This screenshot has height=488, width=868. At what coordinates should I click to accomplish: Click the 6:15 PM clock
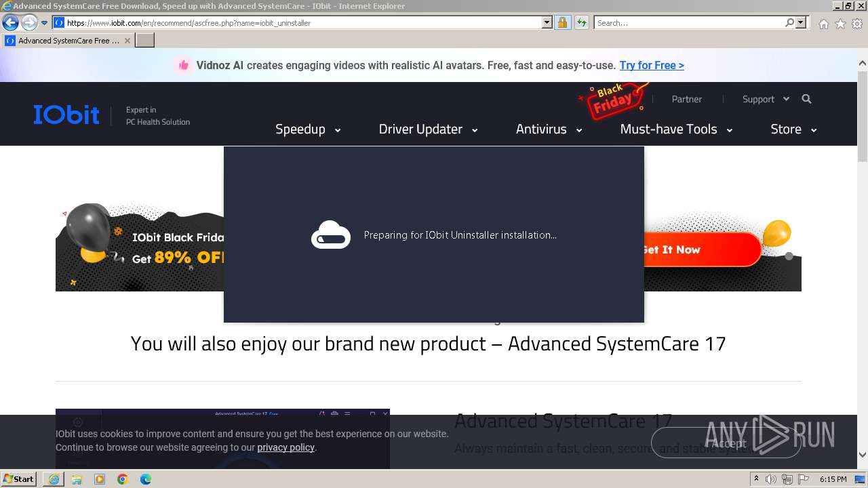click(833, 479)
